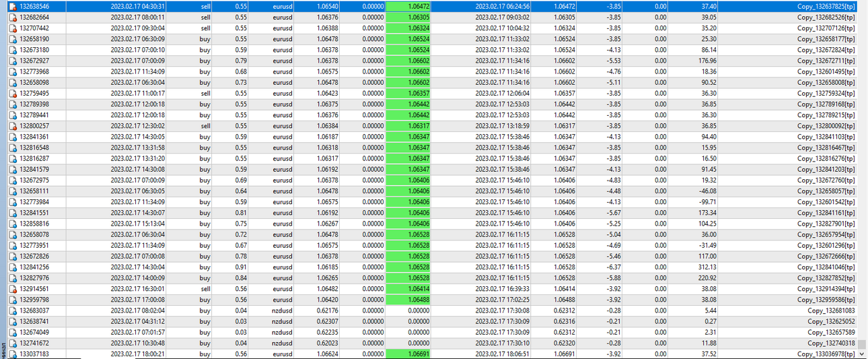Click the buy order icon beside 132773968
The height and width of the screenshot is (359, 868).
13,71
